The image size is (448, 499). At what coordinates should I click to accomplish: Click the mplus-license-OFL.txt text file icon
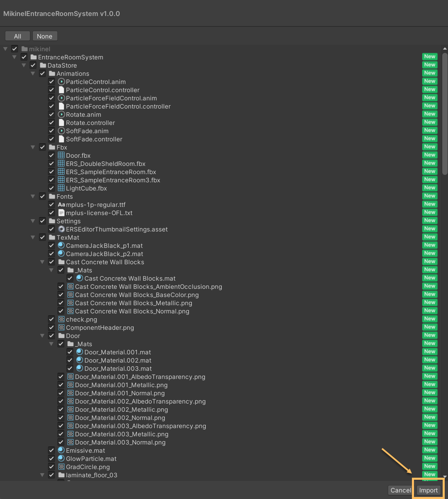(x=61, y=213)
